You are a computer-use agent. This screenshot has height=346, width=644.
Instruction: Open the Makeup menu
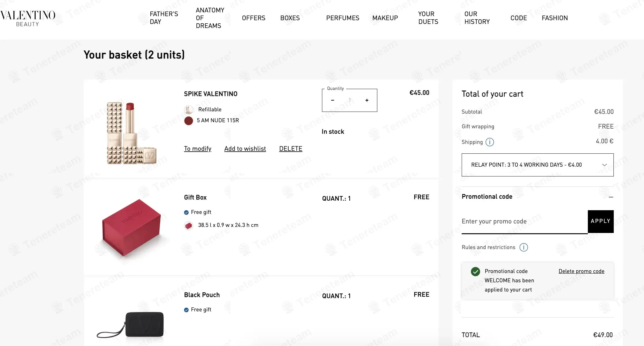pos(385,18)
